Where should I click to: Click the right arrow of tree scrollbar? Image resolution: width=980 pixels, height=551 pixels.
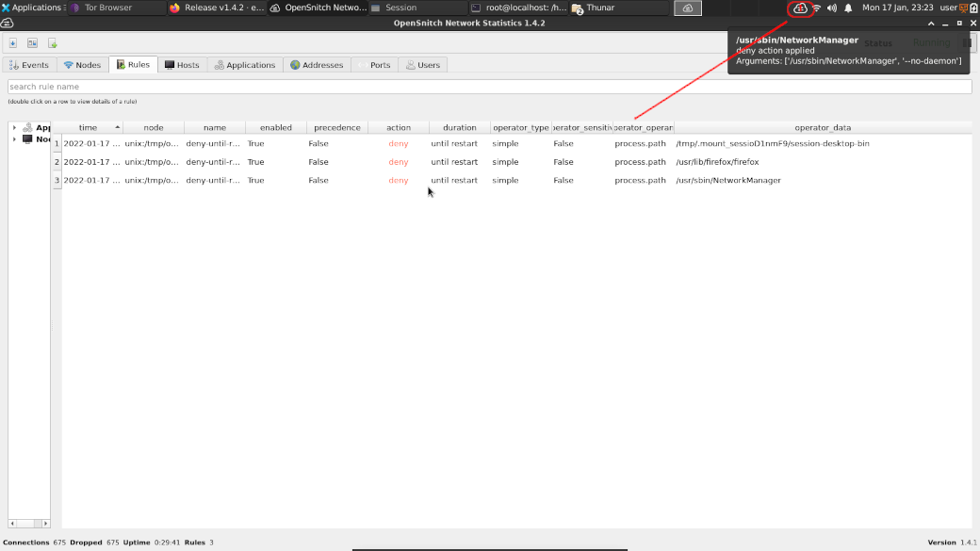pyautogui.click(x=45, y=524)
